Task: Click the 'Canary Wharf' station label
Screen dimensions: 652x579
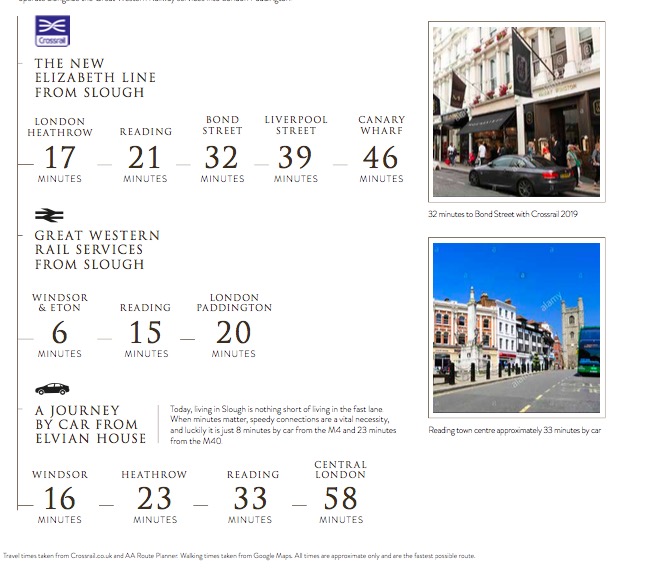Action: (381, 125)
